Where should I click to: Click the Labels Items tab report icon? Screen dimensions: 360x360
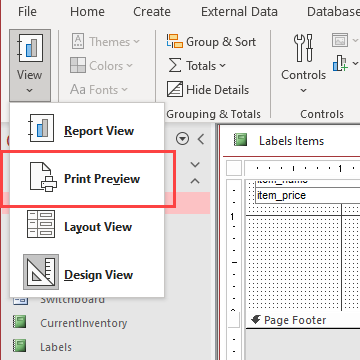(241, 140)
